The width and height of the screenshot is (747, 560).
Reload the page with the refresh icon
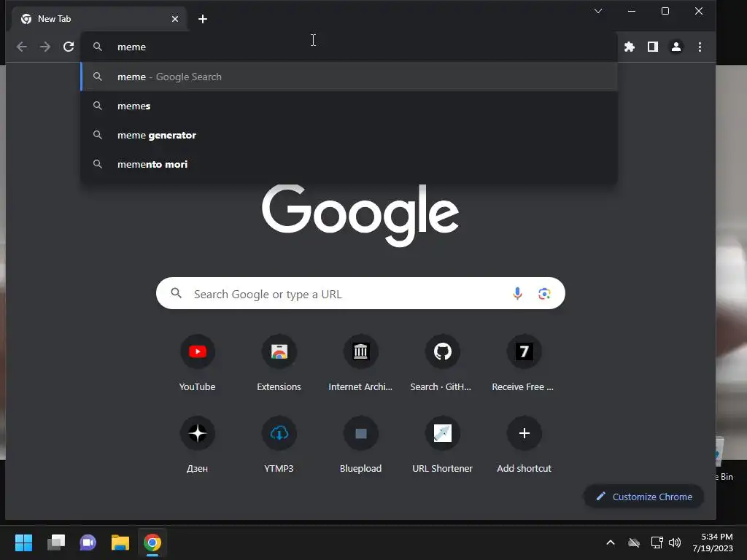click(x=69, y=47)
